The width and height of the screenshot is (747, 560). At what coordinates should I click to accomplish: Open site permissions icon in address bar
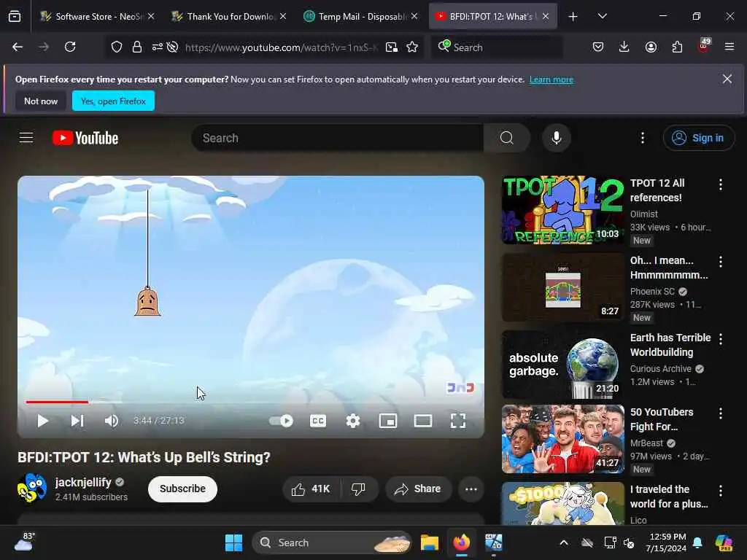(158, 47)
